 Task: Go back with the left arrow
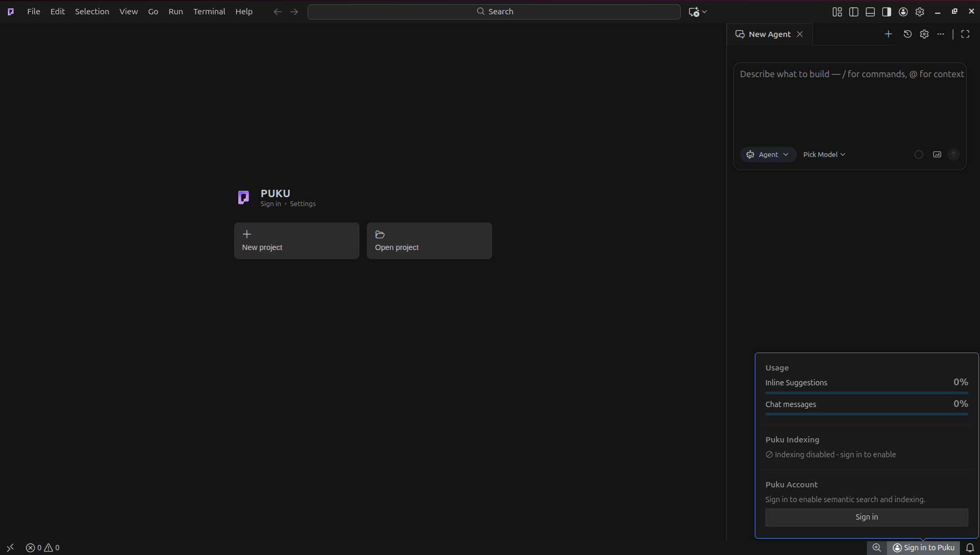pyautogui.click(x=278, y=12)
